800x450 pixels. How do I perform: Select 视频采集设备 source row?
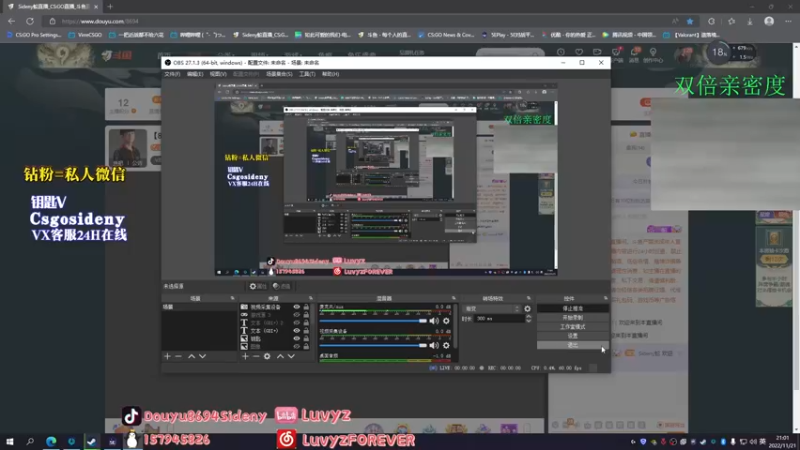click(x=264, y=307)
